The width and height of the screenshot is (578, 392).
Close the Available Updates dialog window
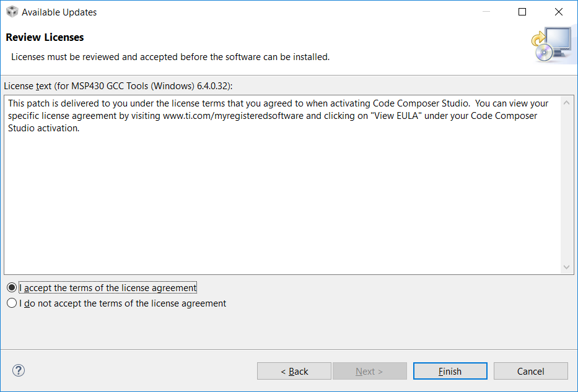559,12
